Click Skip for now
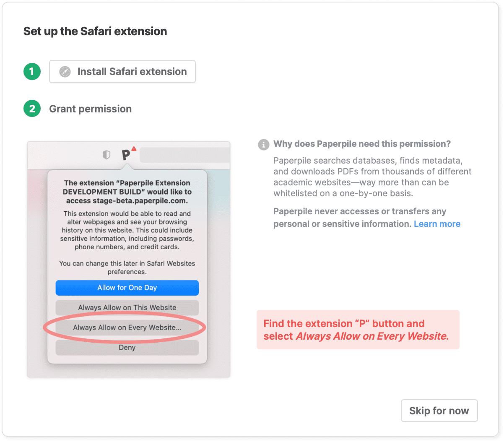This screenshot has height=442, width=504. point(439,411)
